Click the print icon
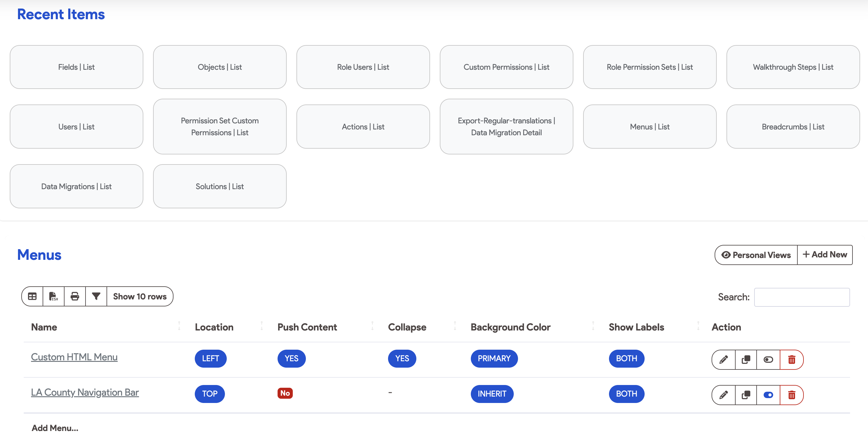868x438 pixels. 75,296
